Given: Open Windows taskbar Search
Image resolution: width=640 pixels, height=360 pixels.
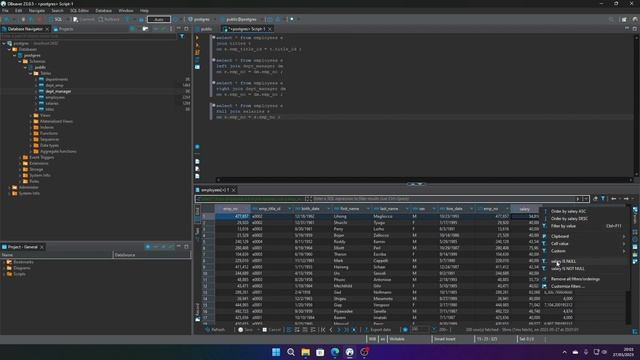Looking at the screenshot, I should click(291, 352).
